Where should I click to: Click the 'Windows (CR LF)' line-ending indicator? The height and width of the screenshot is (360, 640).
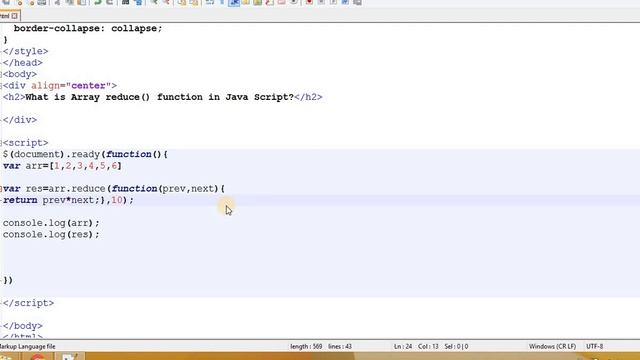(552, 347)
